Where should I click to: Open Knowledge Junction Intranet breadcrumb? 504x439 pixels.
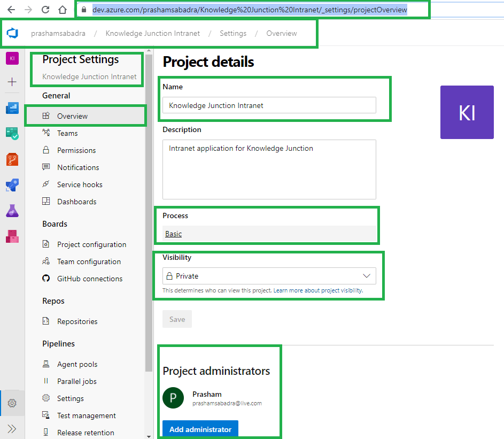tap(153, 34)
